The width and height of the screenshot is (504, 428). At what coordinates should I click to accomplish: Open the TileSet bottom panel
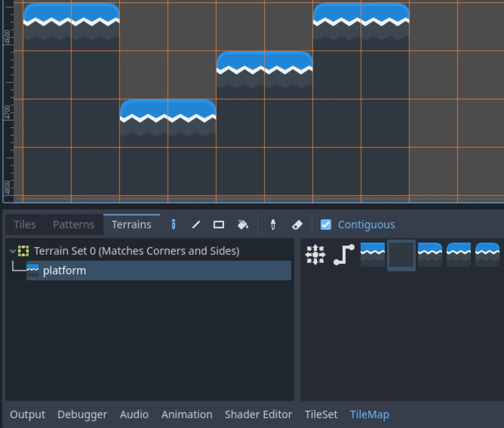pyautogui.click(x=321, y=414)
